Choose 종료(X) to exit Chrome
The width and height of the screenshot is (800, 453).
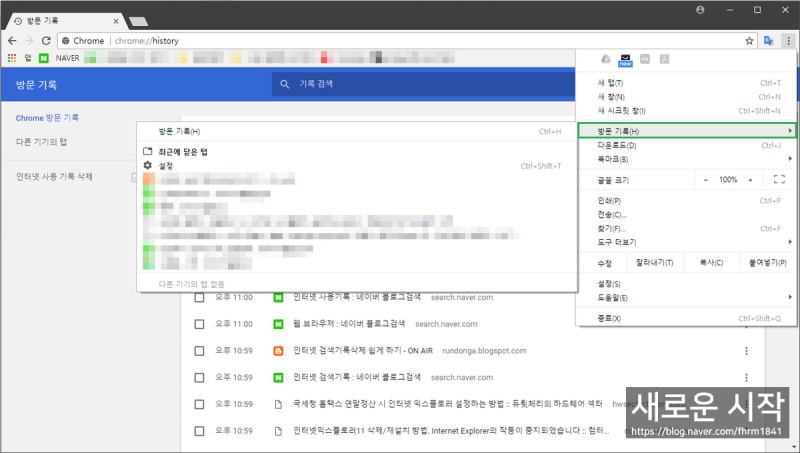[686, 318]
